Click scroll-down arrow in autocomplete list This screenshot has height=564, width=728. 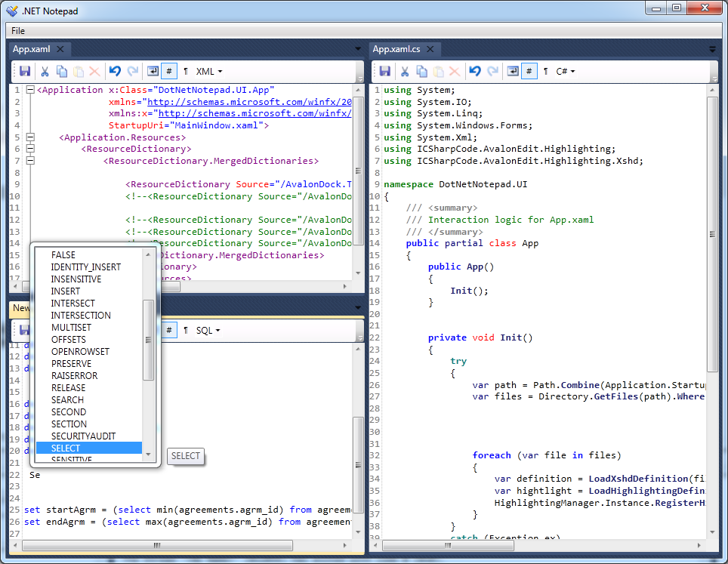148,455
